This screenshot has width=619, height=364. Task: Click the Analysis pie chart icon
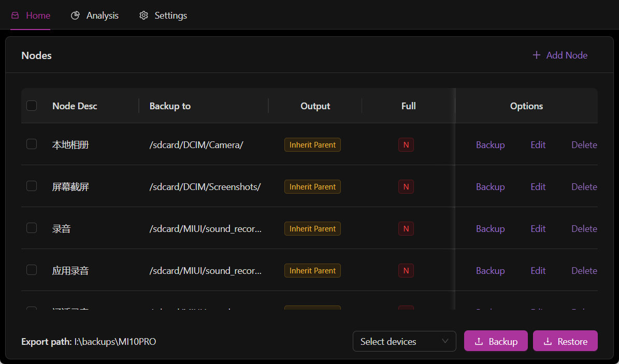coord(75,16)
